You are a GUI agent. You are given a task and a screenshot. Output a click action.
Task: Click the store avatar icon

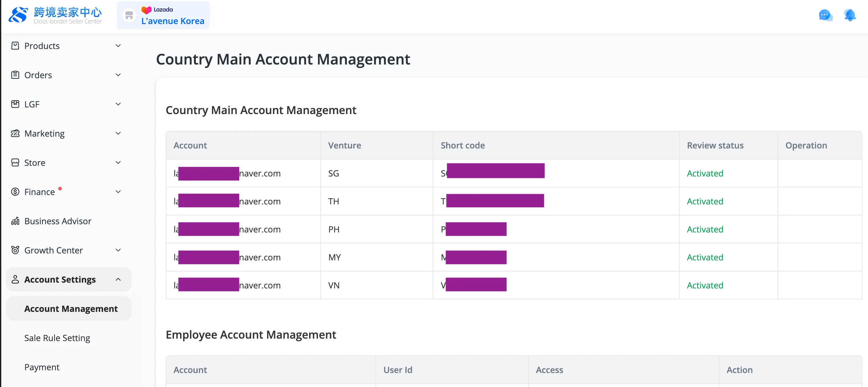[129, 16]
